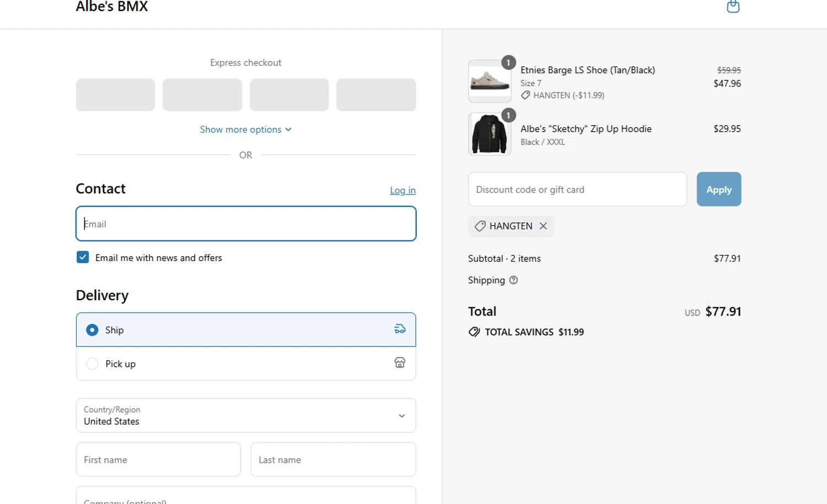
Task: Select the Pick up delivery option
Action: pyautogui.click(x=246, y=364)
